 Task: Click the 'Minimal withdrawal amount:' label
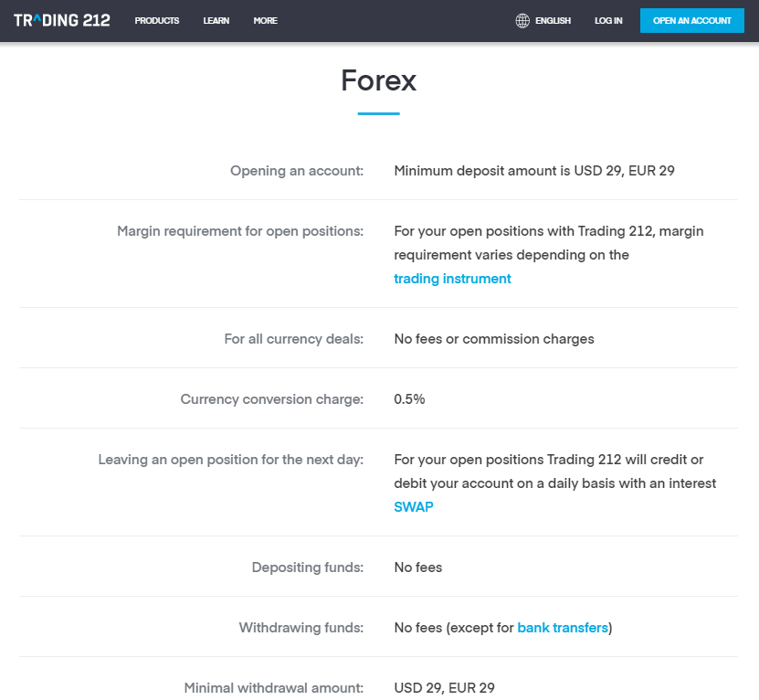(x=274, y=688)
